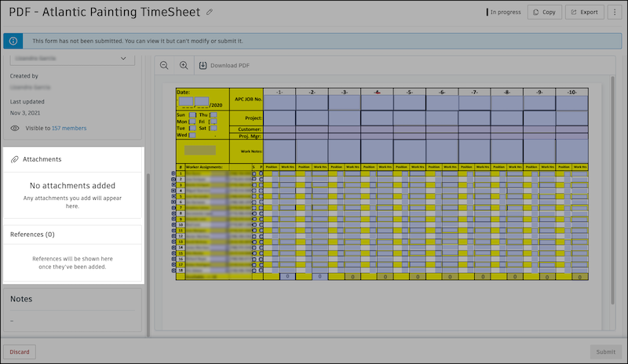Click the icon left of worker row 7
This screenshot has height=364, width=628.
[x=173, y=208]
